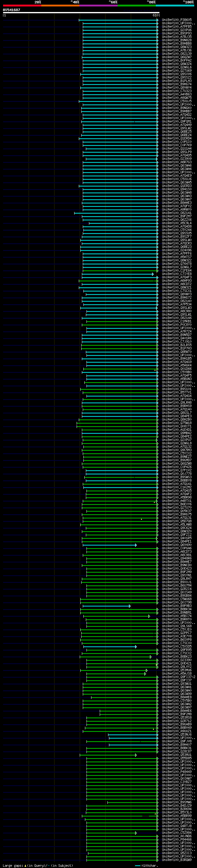The image size is (197, 868).
Task: Click the green ~80% identity legend segment
Action: click(x=136, y=6)
